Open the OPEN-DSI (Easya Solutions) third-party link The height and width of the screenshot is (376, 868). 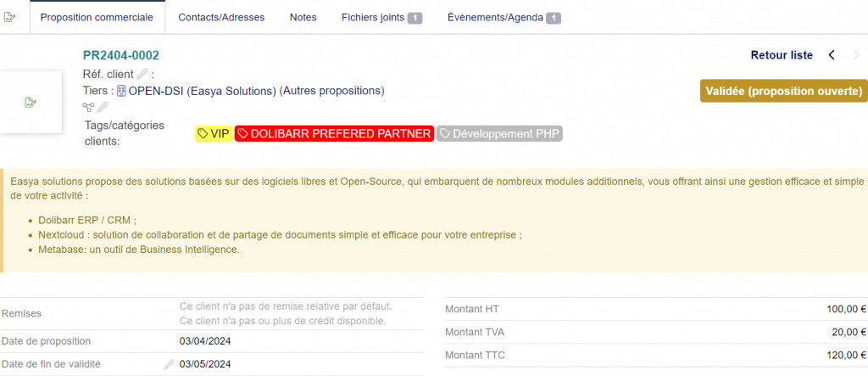(203, 91)
